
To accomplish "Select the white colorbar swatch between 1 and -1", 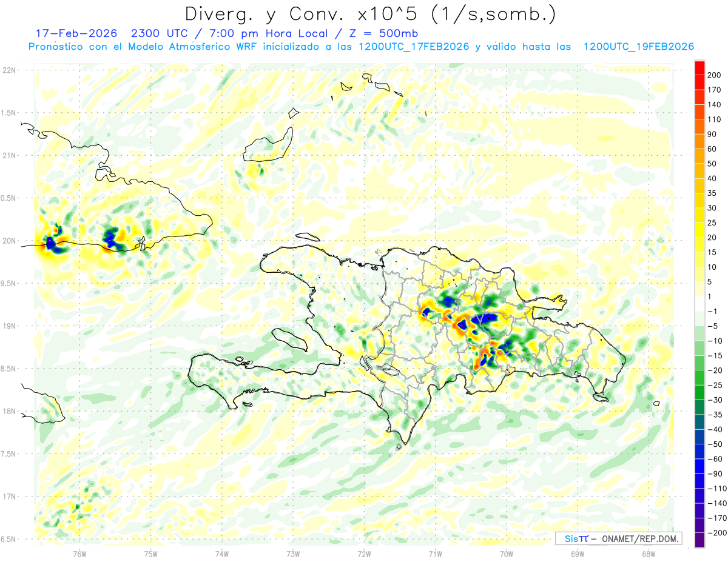I will [699, 304].
